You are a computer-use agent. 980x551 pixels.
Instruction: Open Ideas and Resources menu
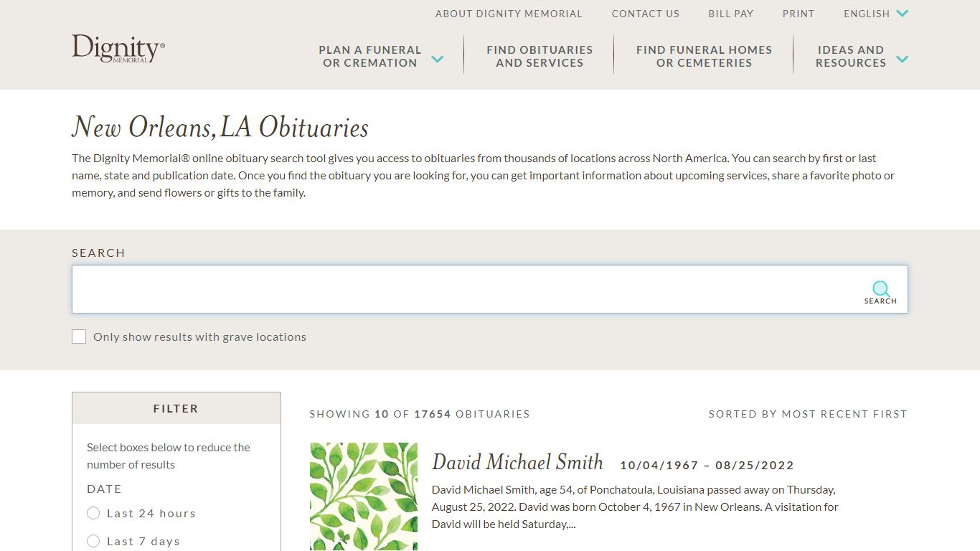click(x=851, y=56)
